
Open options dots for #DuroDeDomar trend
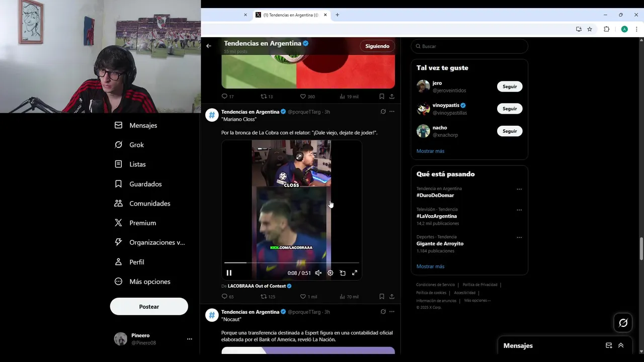coord(519,190)
